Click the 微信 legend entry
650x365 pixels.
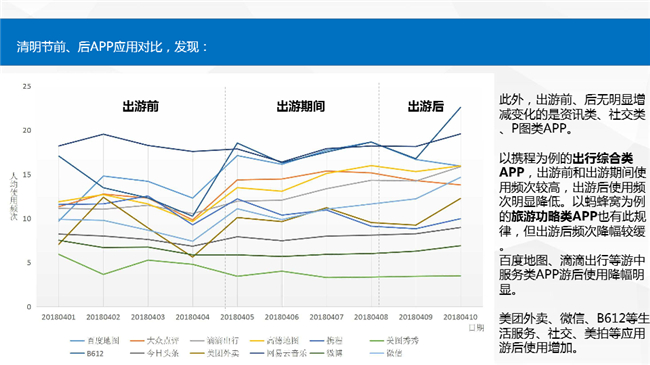386,353
